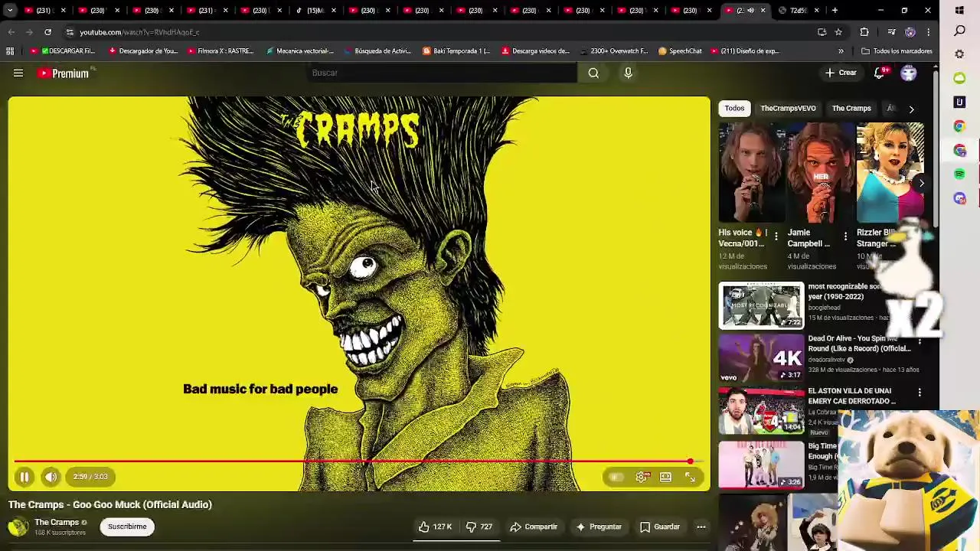This screenshot has height=551, width=980.
Task: Open Jamie Campbell short thumbnail
Action: click(821, 173)
